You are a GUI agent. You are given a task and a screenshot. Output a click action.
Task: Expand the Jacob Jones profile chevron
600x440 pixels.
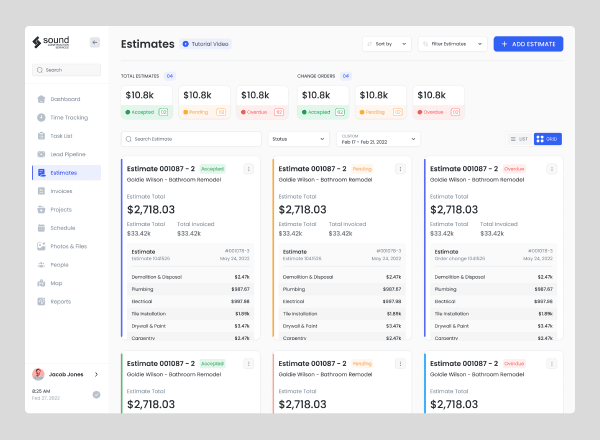point(96,374)
